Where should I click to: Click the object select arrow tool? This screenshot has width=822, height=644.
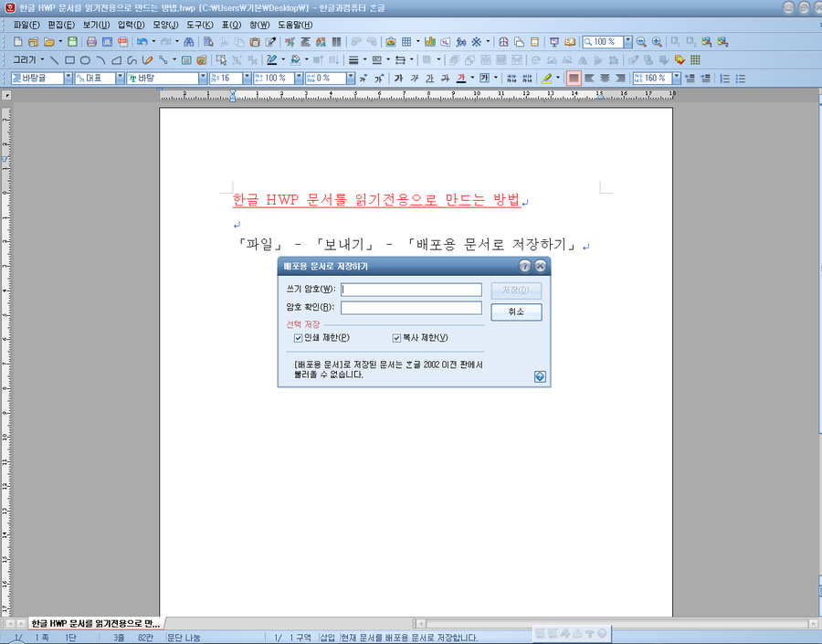(221, 59)
